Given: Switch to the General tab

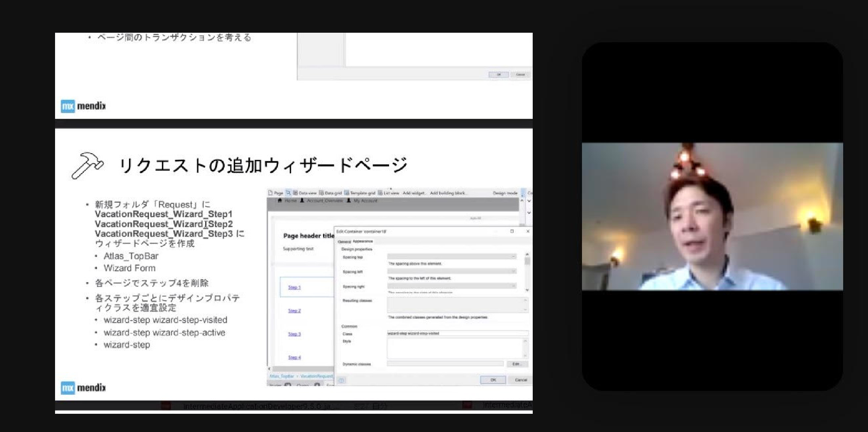Looking at the screenshot, I should tap(344, 241).
